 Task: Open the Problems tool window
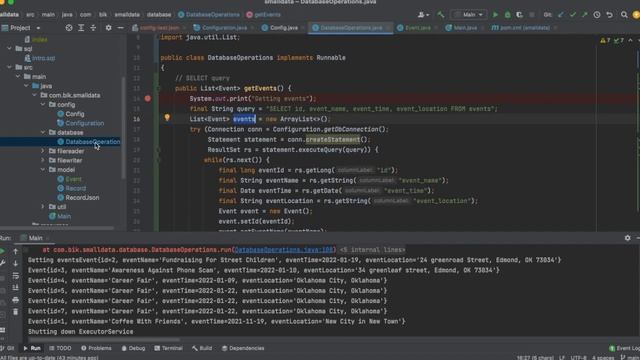click(x=96, y=348)
